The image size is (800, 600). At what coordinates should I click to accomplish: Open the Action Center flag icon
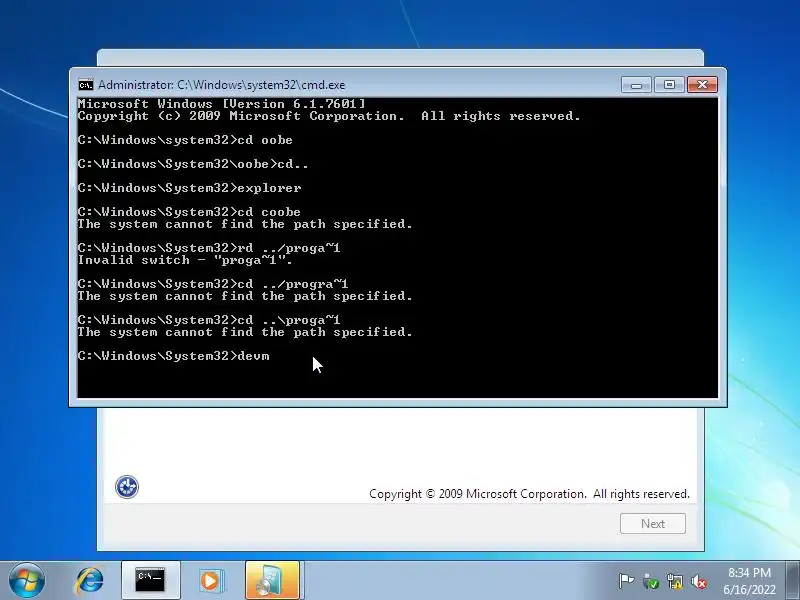626,581
